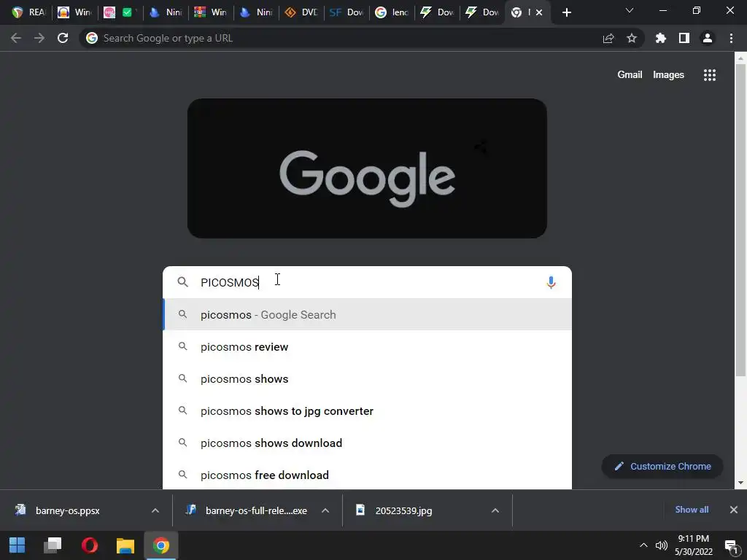747x560 pixels.
Task: Reload the page with the refresh icon
Action: pyautogui.click(x=63, y=38)
